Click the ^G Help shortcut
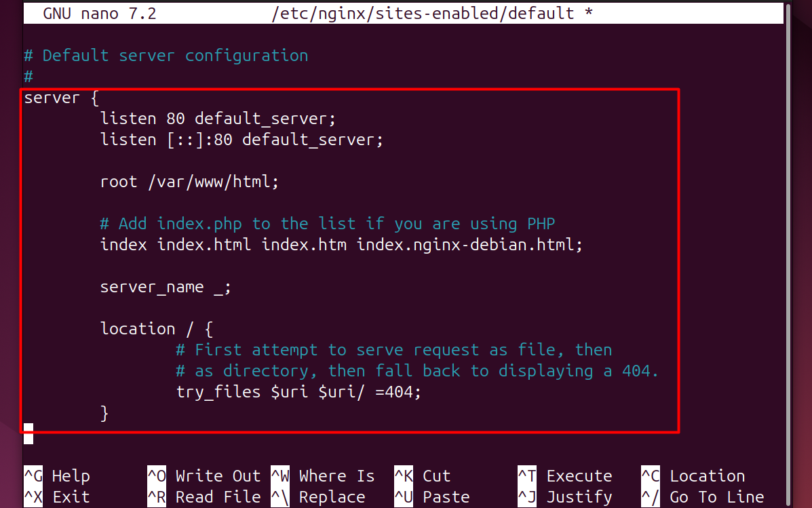The width and height of the screenshot is (812, 508). 57,476
